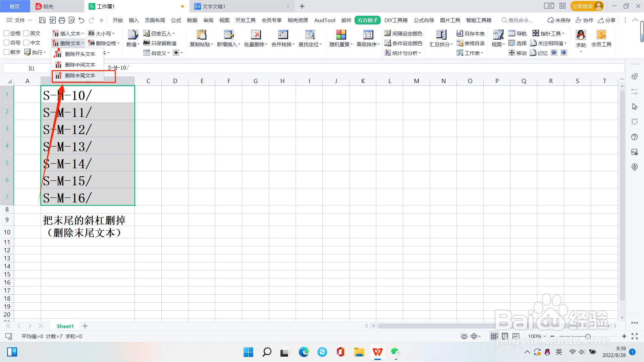Viewport: 644px width, 362px height.
Task: Tick the 数字 checkbox
Action: 6,52
